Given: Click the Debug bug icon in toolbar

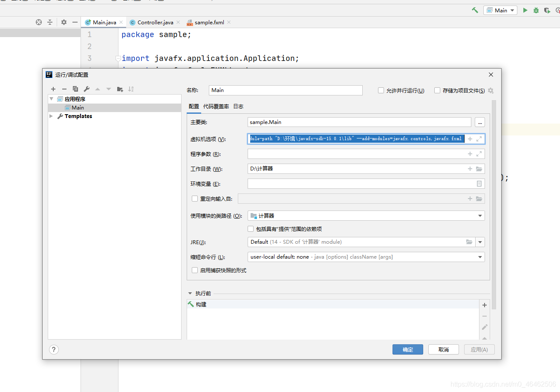Looking at the screenshot, I should click(536, 10).
